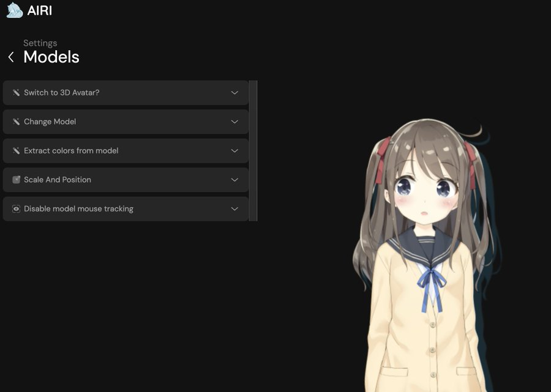The image size is (551, 392).
Task: Click the eye icon for mouse tracking
Action: pyautogui.click(x=16, y=209)
